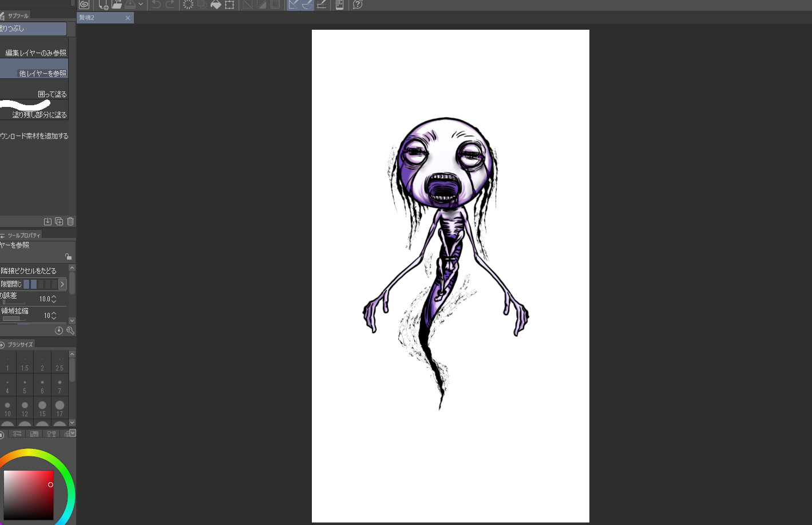The image size is (812, 525).
Task: Click the open file folder icon
Action: pos(117,5)
